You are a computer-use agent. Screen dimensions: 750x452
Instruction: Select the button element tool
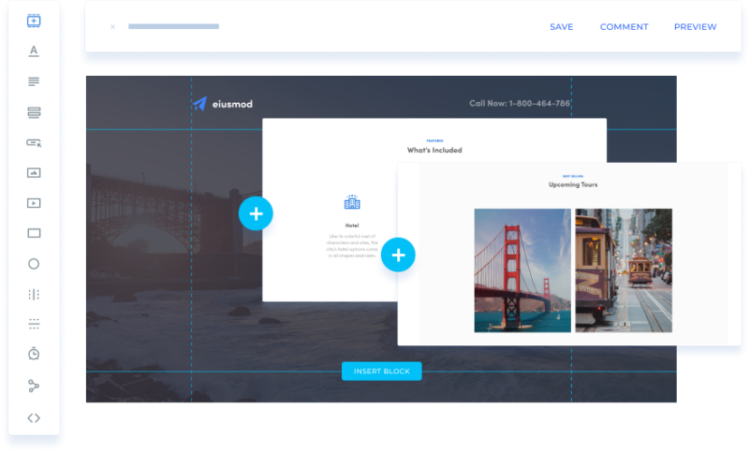tap(33, 143)
